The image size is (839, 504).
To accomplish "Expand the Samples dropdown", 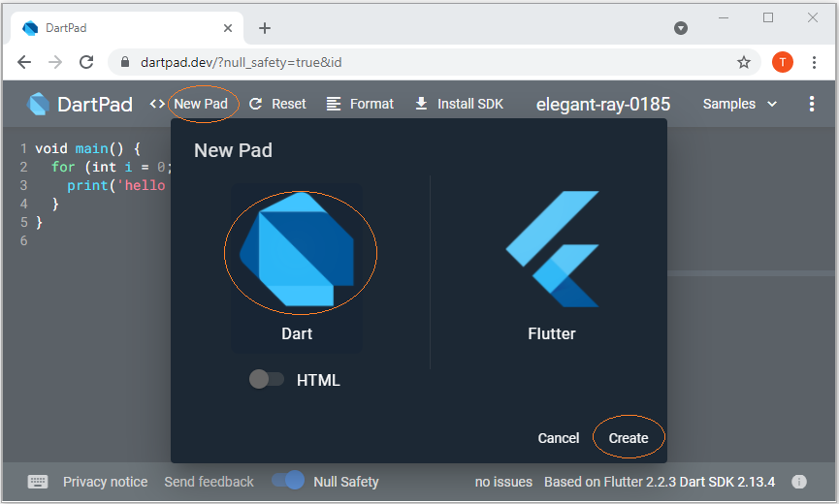I will click(739, 104).
